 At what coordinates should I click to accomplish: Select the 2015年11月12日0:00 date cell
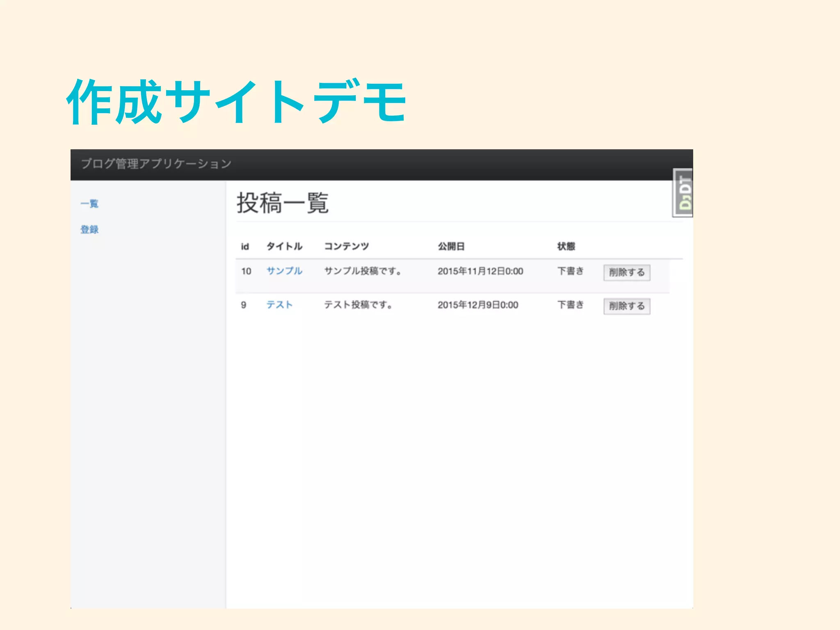point(480,271)
